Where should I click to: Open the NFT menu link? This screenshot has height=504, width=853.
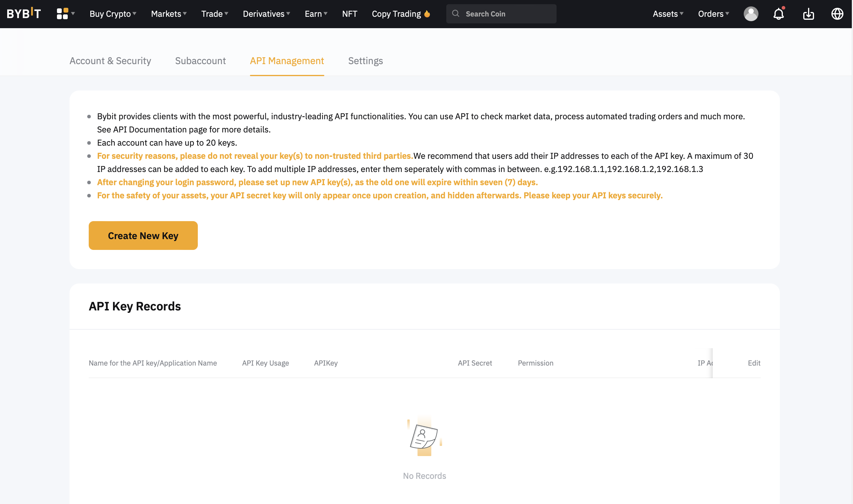[x=349, y=14]
